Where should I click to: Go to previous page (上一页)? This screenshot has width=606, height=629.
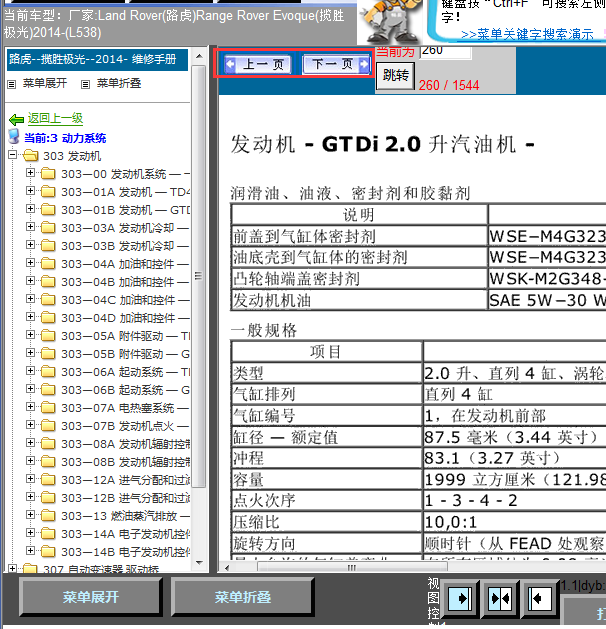[258, 64]
